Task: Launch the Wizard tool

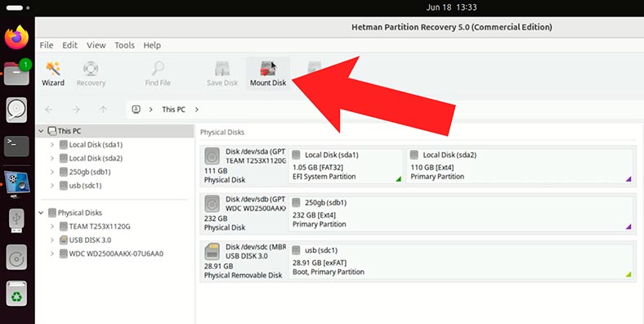Action: tap(53, 74)
